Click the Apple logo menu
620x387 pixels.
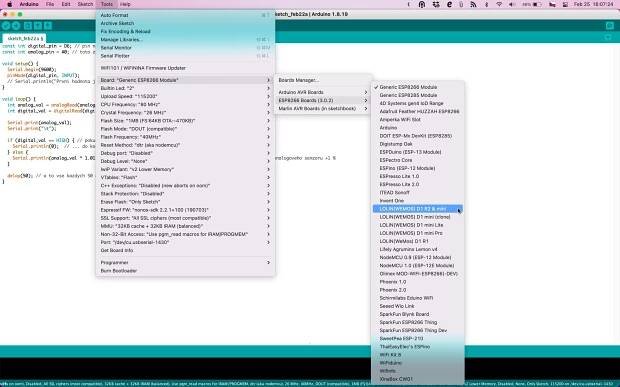click(9, 4)
